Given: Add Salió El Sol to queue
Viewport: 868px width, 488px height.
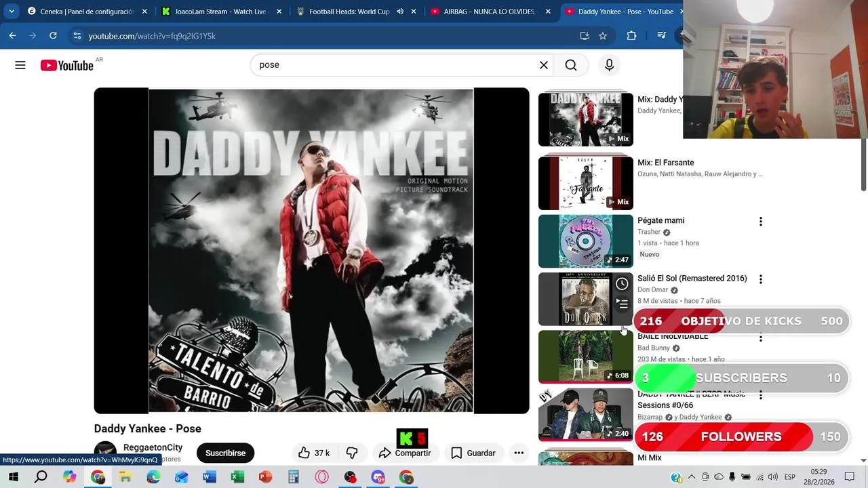Looking at the screenshot, I should click(622, 304).
